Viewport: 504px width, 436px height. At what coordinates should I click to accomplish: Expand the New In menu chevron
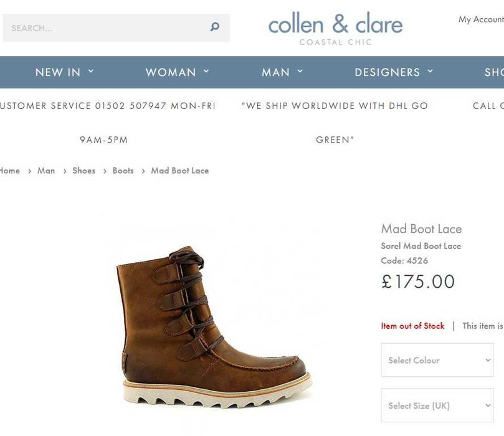[x=91, y=72]
